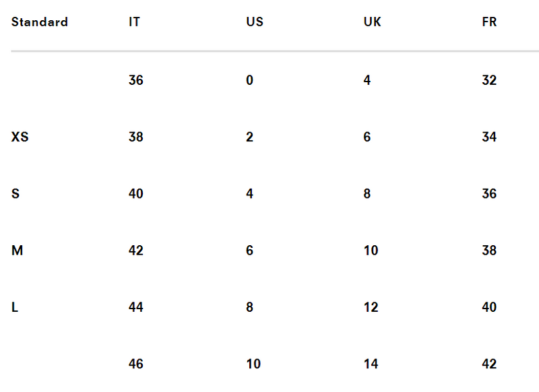
Task: Click IT size 44 in L row
Action: click(x=136, y=307)
